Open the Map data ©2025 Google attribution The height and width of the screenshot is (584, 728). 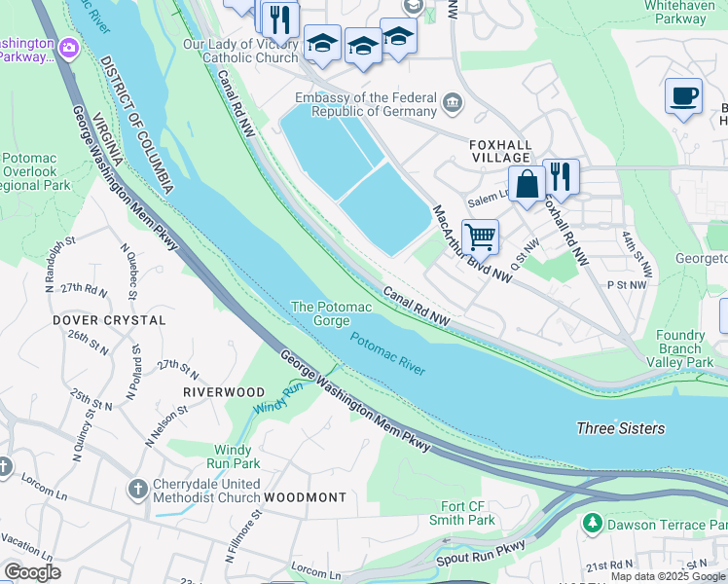coord(669,576)
